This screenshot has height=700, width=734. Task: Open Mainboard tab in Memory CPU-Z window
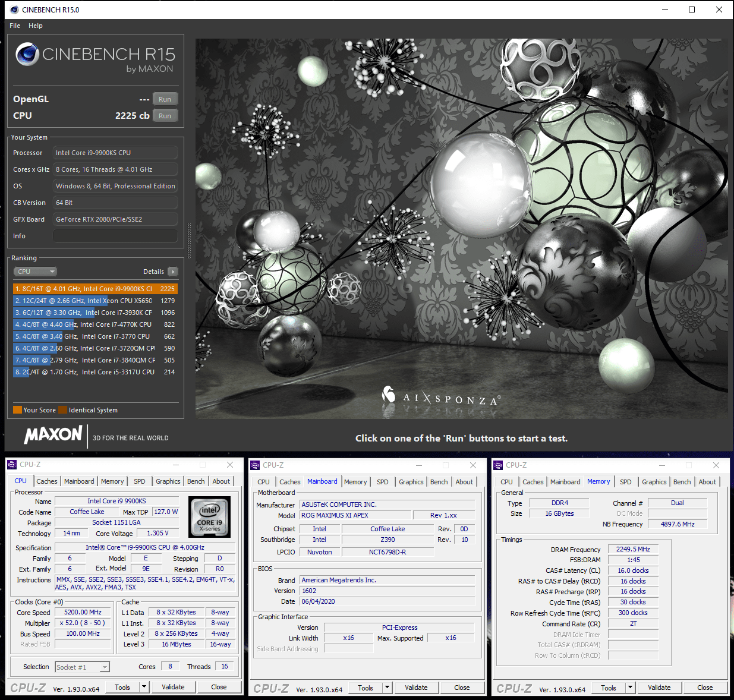[565, 482]
